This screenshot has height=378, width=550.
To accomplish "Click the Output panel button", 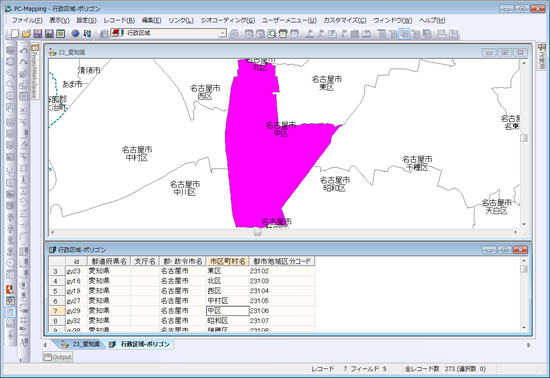I will point(58,357).
